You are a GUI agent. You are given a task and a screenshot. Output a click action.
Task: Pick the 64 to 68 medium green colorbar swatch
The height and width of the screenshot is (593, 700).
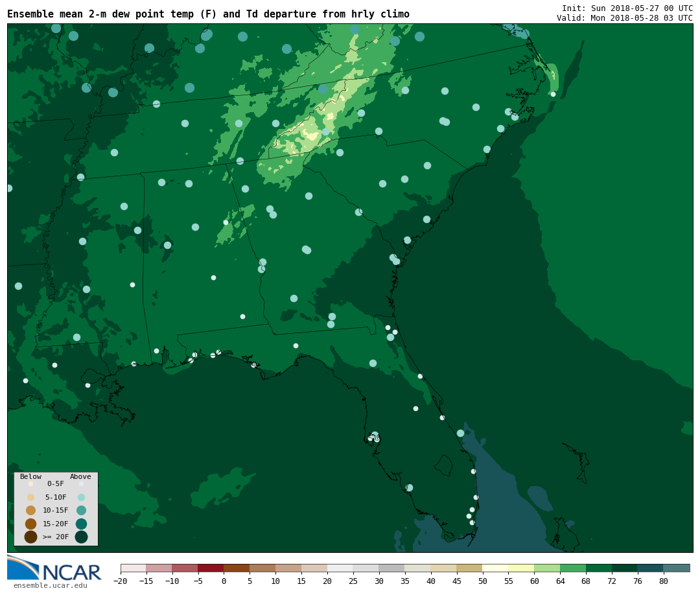coord(573,568)
